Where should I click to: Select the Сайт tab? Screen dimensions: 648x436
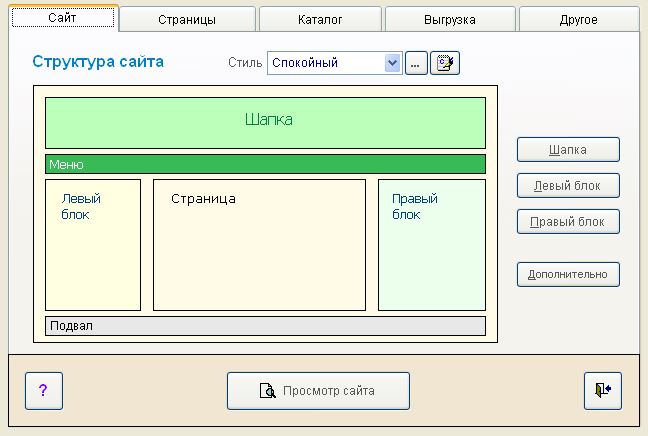(x=63, y=18)
